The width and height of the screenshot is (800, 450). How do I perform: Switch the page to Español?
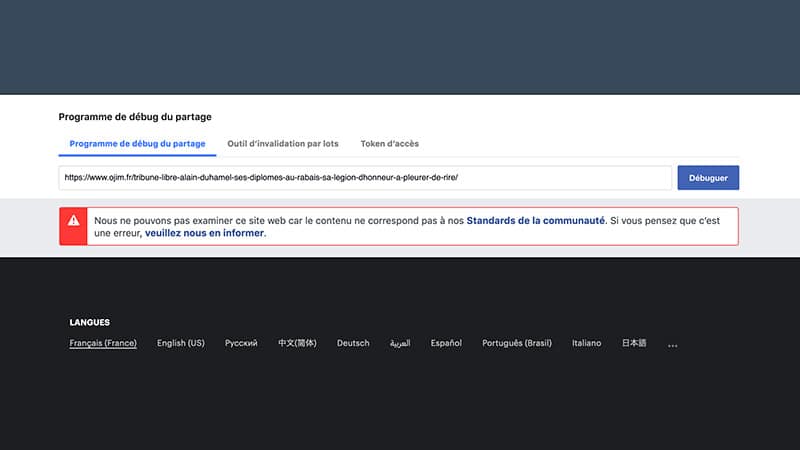click(x=446, y=343)
